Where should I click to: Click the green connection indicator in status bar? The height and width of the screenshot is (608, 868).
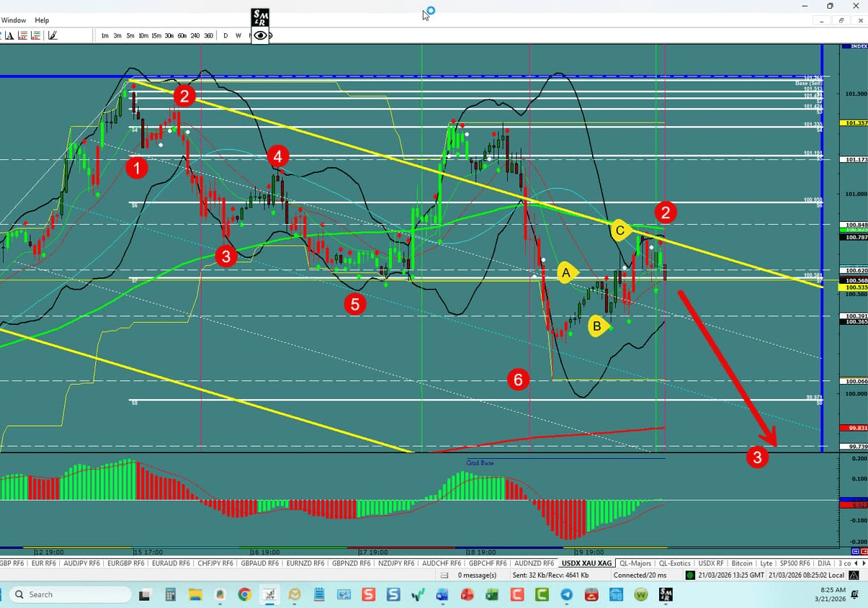692,575
